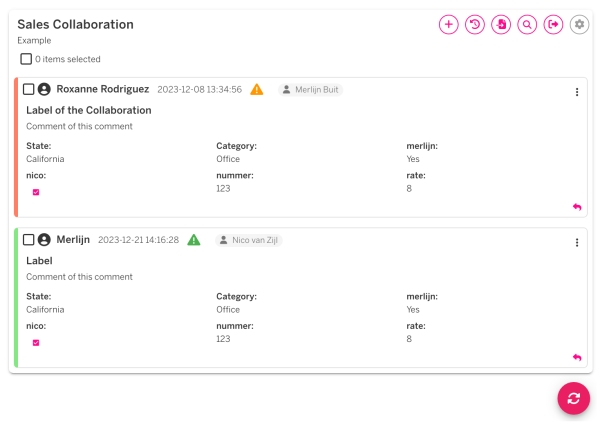
Task: Open the history icon in toolbar
Action: click(475, 24)
